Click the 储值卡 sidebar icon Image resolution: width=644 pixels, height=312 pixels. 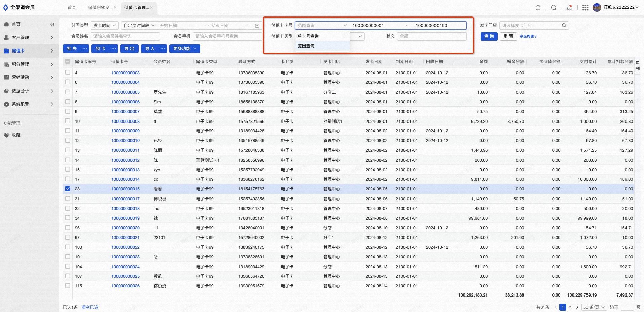click(6, 51)
